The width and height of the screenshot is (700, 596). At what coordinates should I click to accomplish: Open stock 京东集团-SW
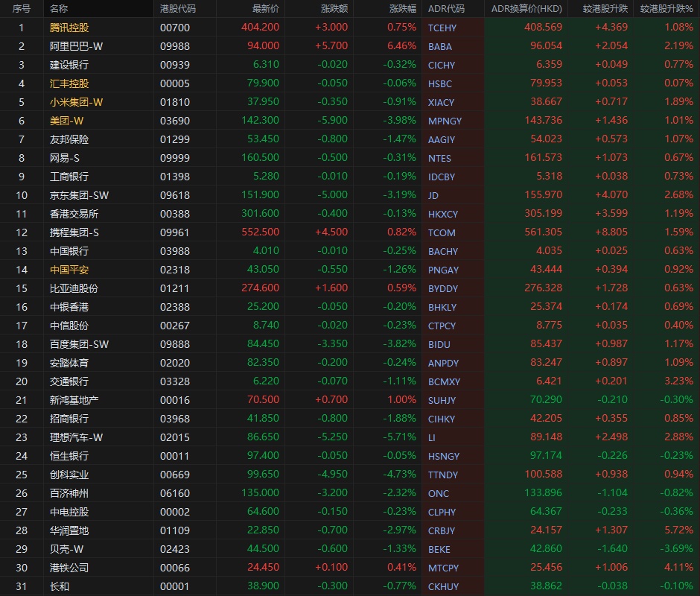point(79,195)
